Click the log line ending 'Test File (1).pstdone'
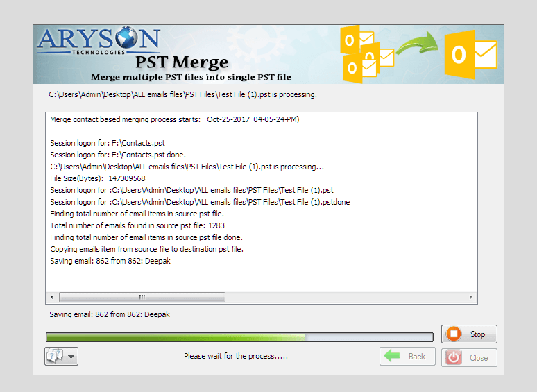537x392 pixels. (x=200, y=202)
